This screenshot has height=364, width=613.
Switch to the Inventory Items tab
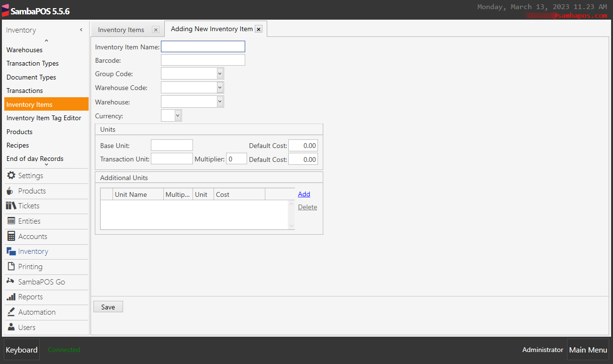click(121, 29)
